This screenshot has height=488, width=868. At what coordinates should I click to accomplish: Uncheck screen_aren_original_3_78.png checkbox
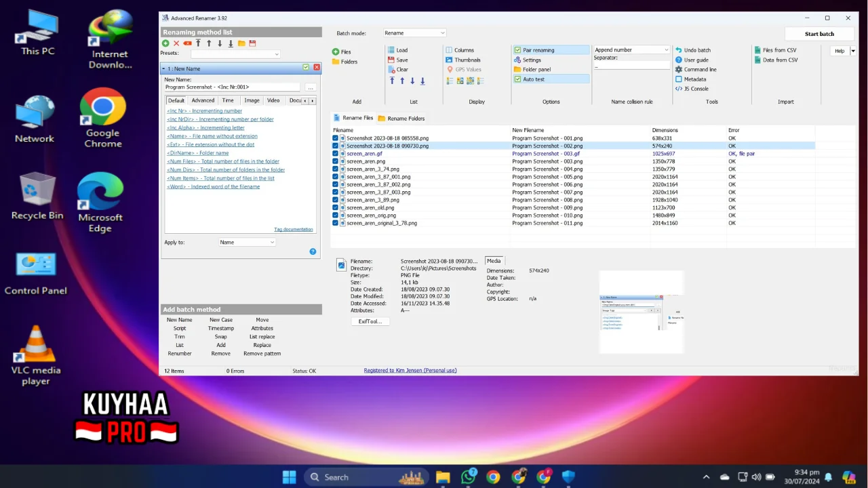(x=335, y=223)
